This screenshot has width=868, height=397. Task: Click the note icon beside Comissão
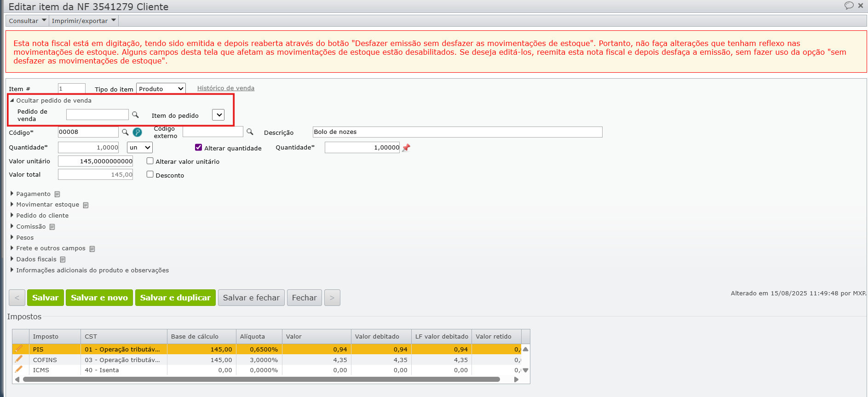coord(52,227)
